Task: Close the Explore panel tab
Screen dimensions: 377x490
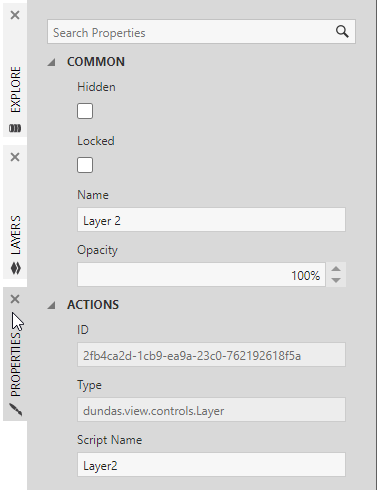Action: pyautogui.click(x=15, y=15)
